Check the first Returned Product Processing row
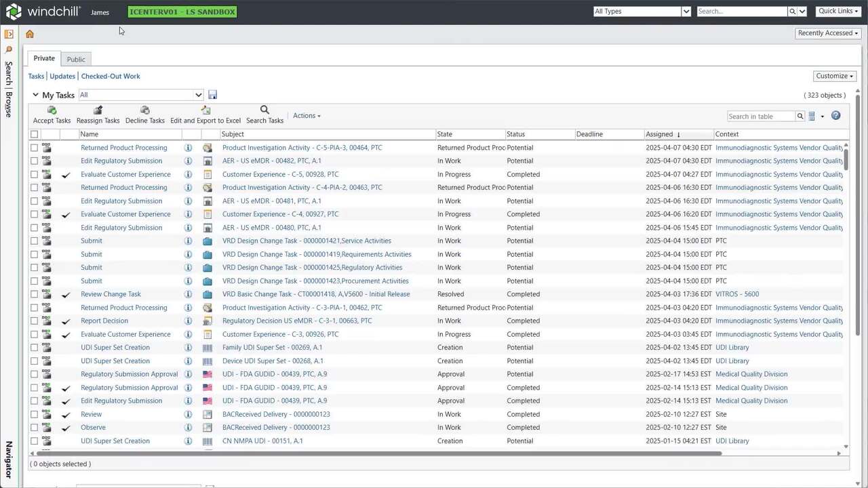Viewport: 868px width, 488px height. 35,148
